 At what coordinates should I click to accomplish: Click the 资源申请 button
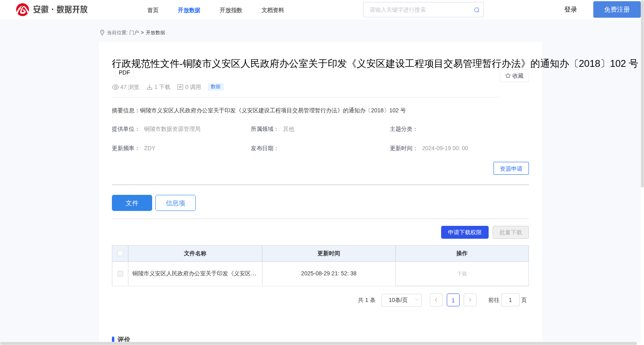[511, 168]
